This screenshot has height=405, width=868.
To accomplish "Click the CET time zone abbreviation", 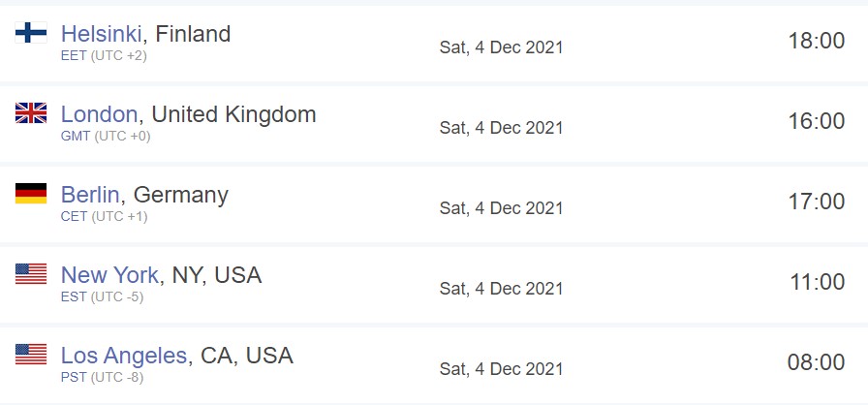I will (75, 216).
